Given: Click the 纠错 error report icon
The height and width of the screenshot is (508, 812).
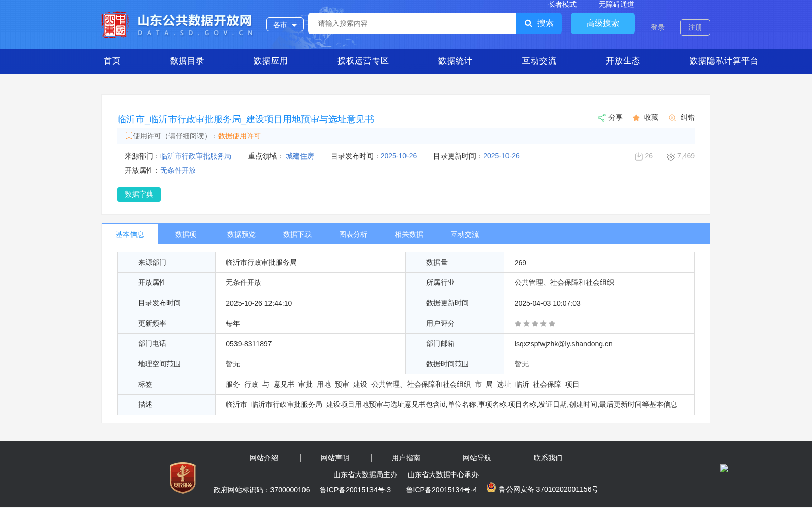Looking at the screenshot, I should [x=672, y=118].
